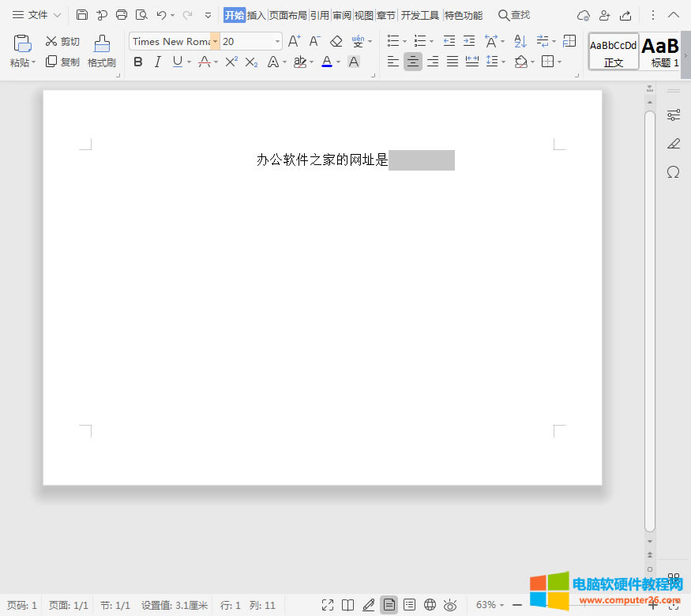691x616 pixels.
Task: Apply superscript formatting
Action: click(x=233, y=62)
